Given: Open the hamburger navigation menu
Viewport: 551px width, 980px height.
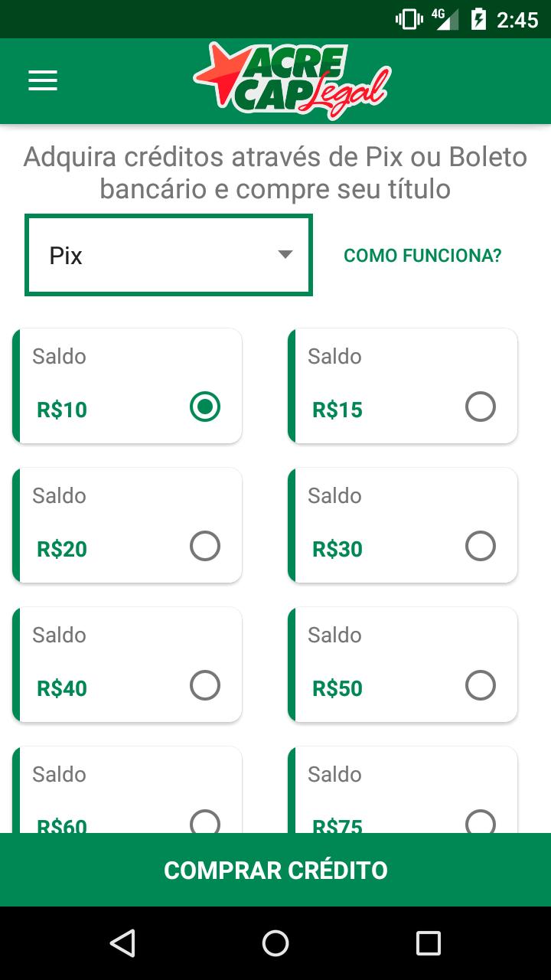Looking at the screenshot, I should (43, 81).
